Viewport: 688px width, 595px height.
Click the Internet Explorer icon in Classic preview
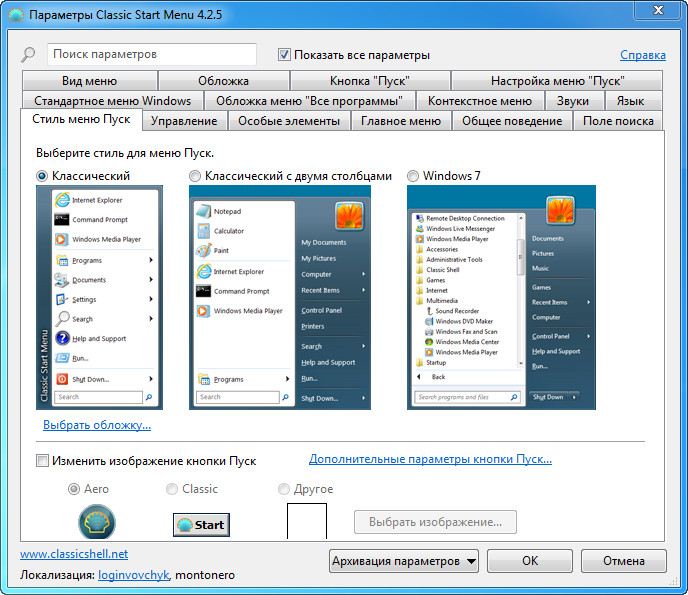[x=61, y=200]
